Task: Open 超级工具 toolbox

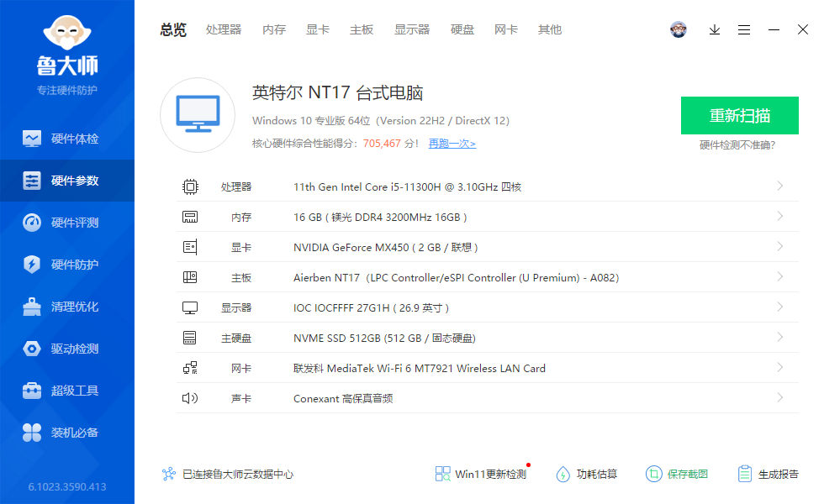Action: (66, 391)
